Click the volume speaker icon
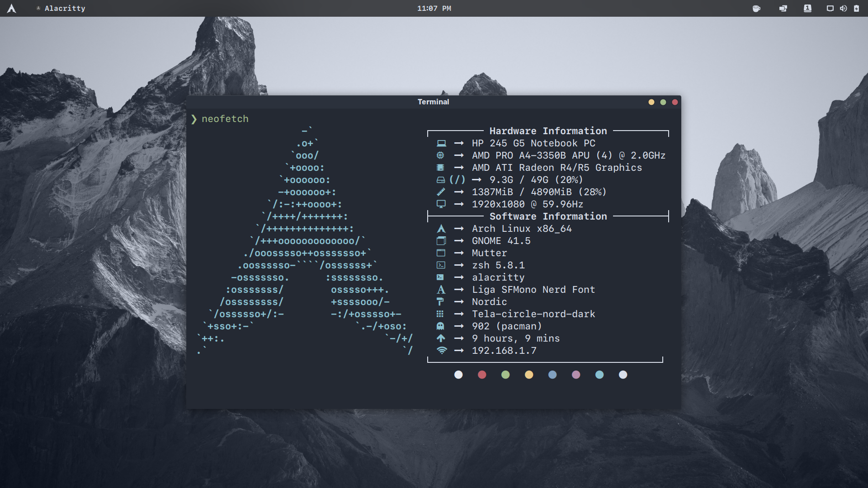 (x=843, y=8)
